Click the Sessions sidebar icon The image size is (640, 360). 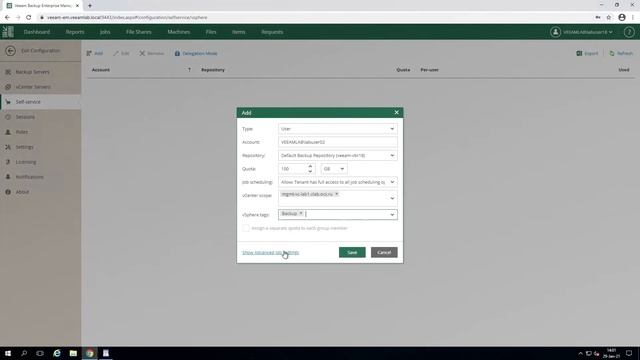point(8,117)
